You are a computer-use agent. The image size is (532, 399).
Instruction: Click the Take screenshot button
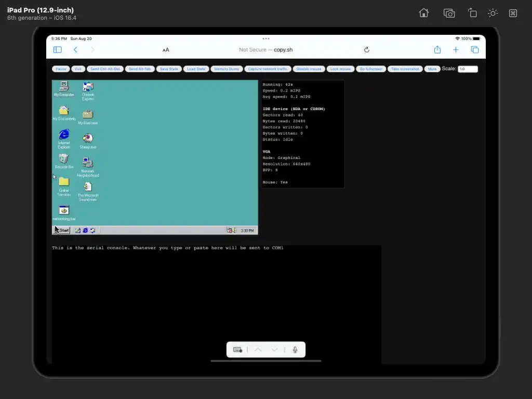pyautogui.click(x=405, y=69)
